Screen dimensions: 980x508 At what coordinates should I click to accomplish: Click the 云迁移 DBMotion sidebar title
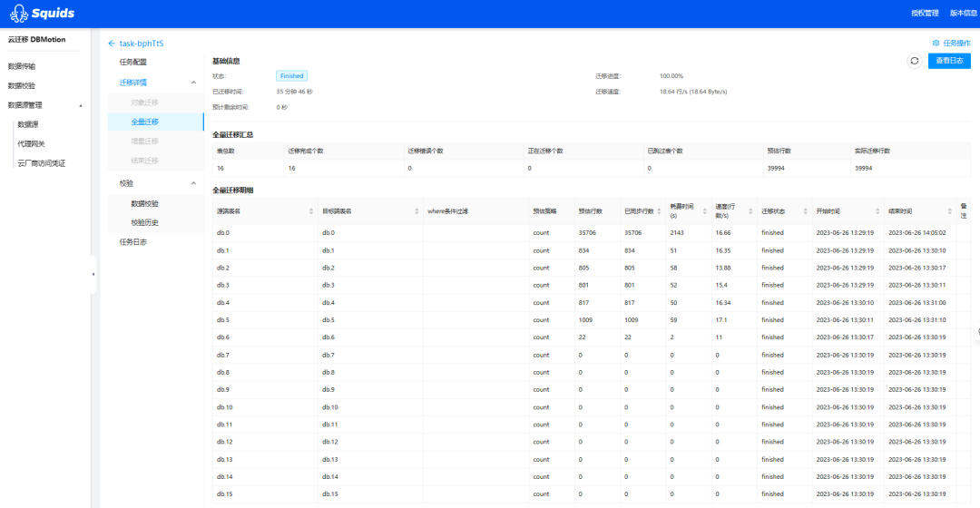pyautogui.click(x=37, y=39)
